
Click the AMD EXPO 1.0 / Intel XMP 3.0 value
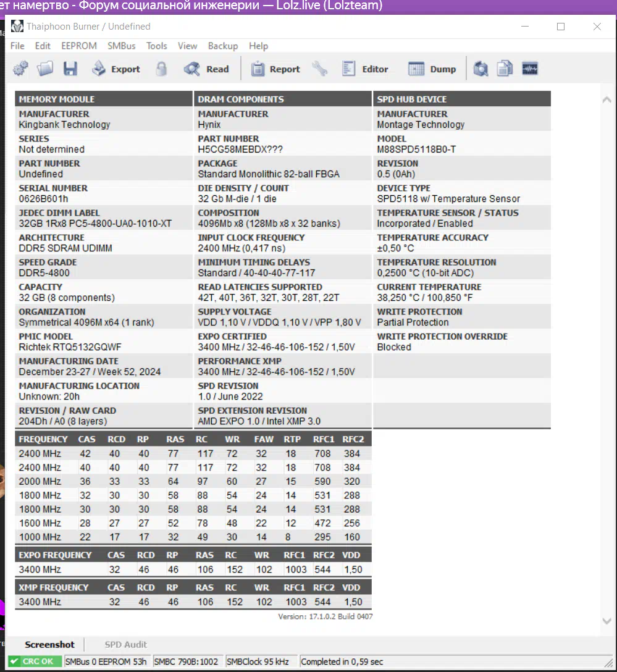pos(259,421)
